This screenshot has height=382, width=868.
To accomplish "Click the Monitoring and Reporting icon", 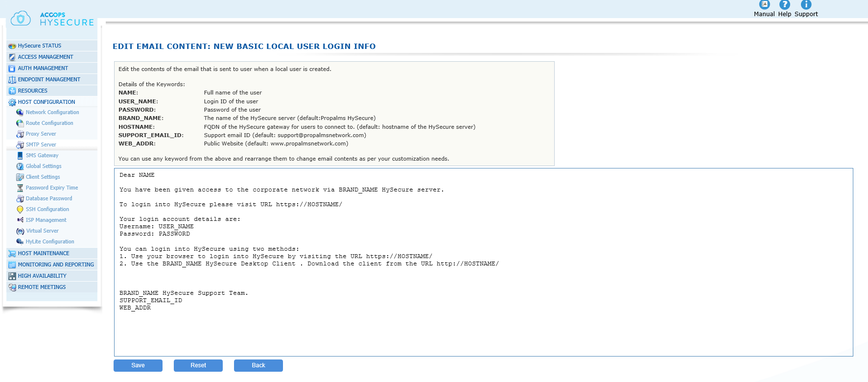I will pyautogui.click(x=12, y=265).
